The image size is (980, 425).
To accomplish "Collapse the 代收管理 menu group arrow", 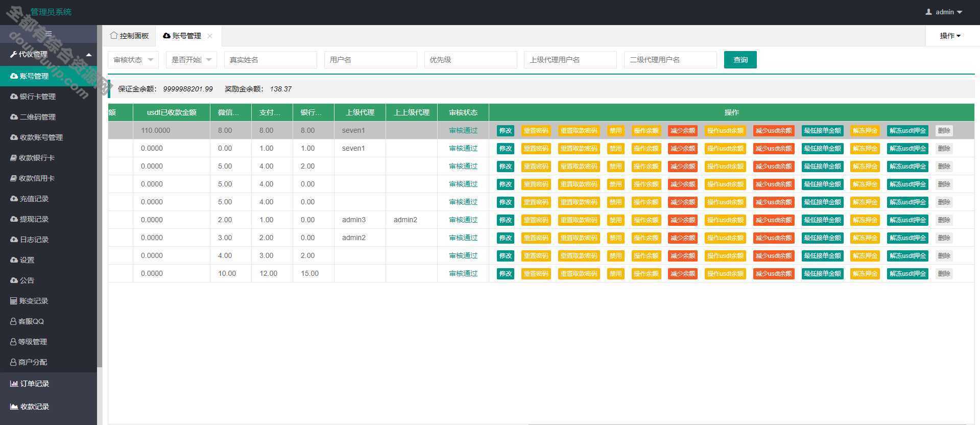I will point(89,55).
